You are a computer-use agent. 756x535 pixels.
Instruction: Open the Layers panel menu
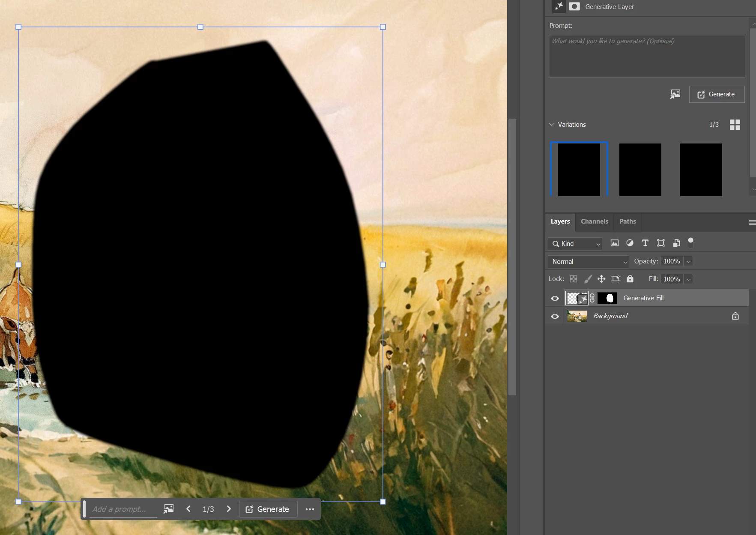(x=752, y=222)
